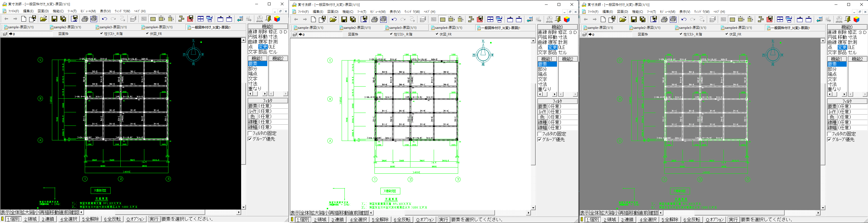Image resolution: width=868 pixels, height=223 pixels.
Task: Click 実行 button in left black-canvas window
Action: point(154,219)
